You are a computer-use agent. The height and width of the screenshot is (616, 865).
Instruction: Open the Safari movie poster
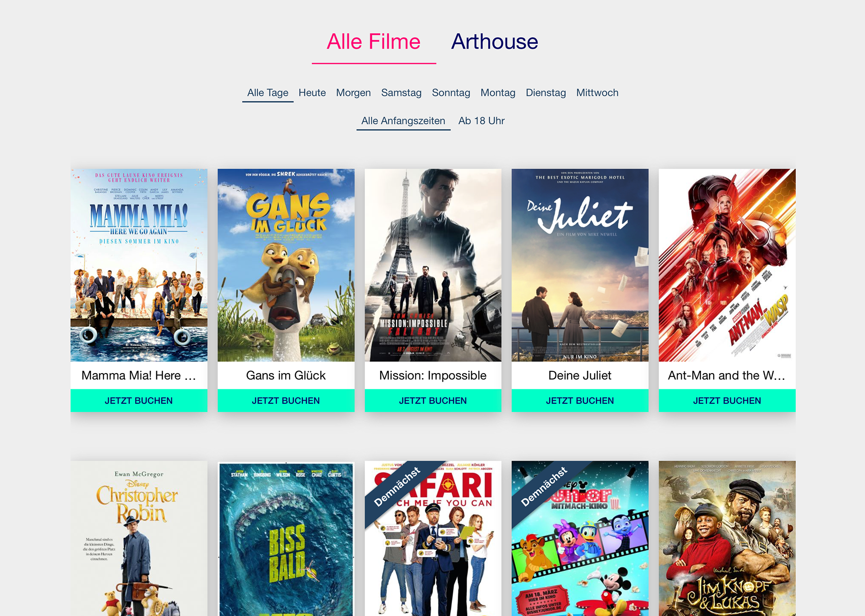coord(432,538)
